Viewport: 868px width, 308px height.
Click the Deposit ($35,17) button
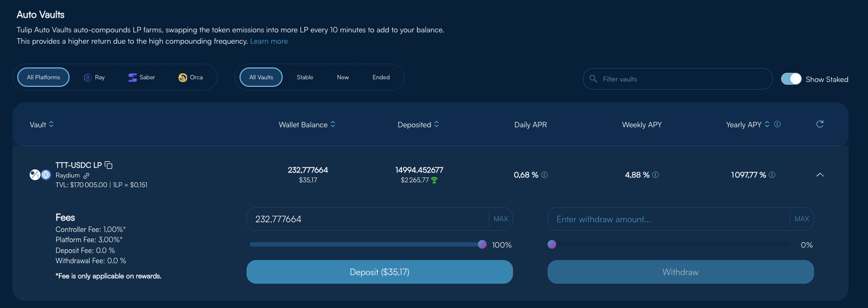point(379,272)
